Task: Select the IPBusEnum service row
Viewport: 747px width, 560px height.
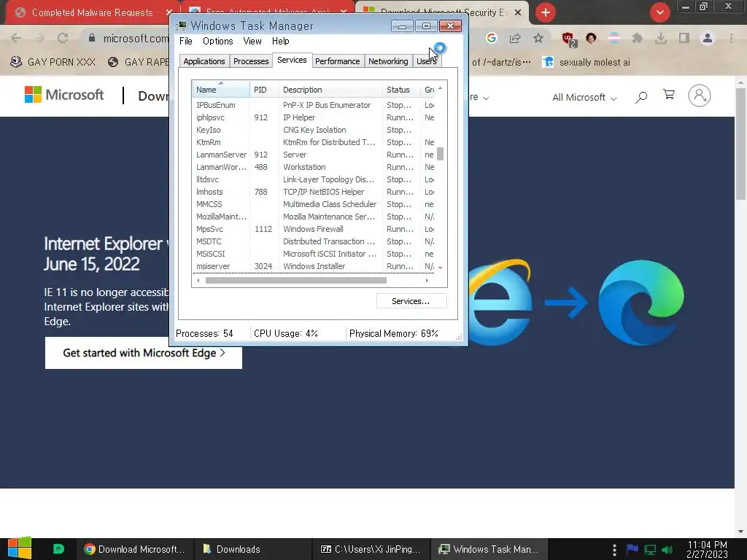Action: (x=314, y=105)
